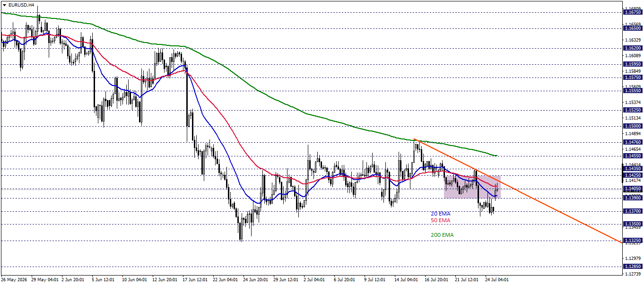This screenshot has height=285, width=644.
Task: Click the '24 Jul 04:01' time axis label
Action: tap(497, 280)
